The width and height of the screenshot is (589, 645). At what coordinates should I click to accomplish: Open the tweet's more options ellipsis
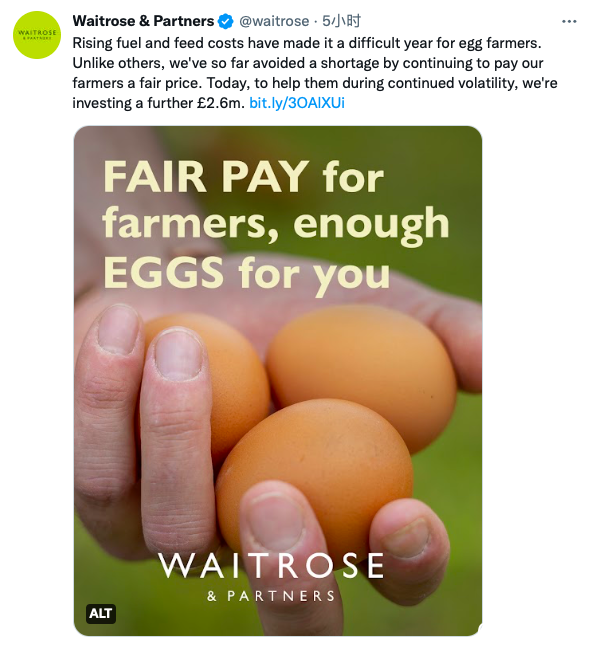pos(569,21)
